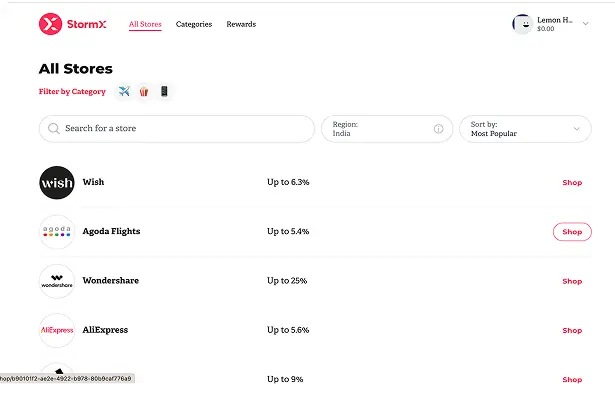The width and height of the screenshot is (615, 416).
Task: Click the Up to 6.3% cashback rate
Action: 288,182
